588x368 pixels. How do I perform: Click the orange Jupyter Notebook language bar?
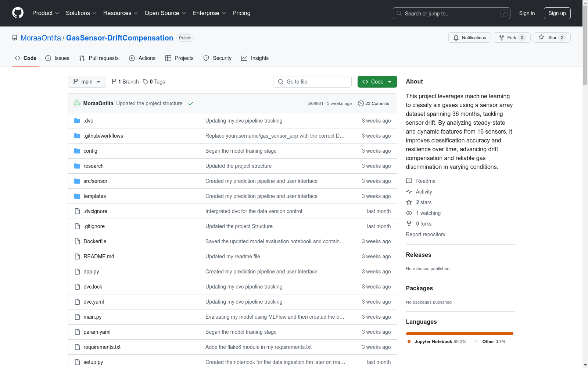(459, 334)
